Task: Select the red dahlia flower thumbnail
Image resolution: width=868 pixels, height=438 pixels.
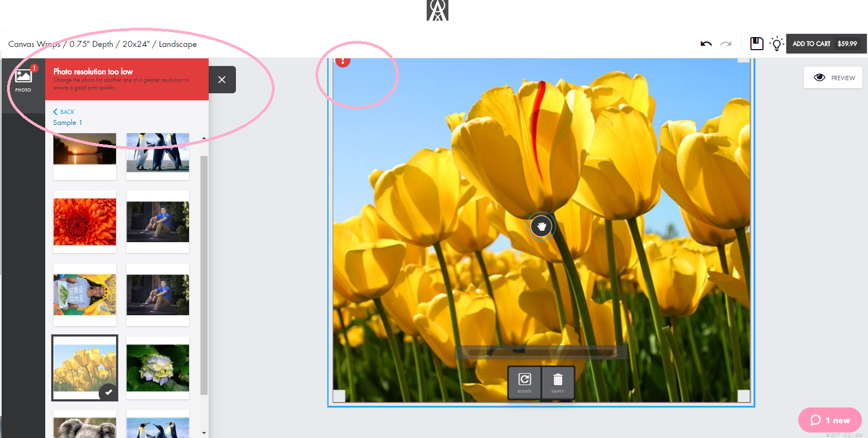Action: (x=84, y=221)
